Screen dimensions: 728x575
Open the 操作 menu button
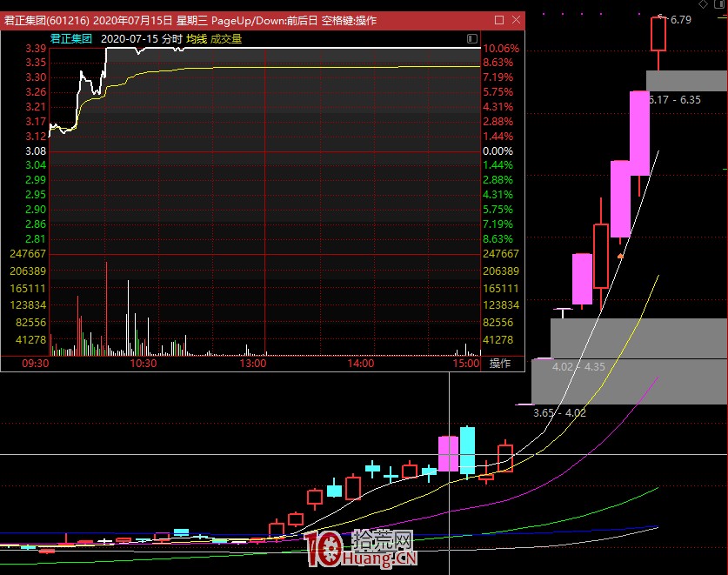[501, 364]
